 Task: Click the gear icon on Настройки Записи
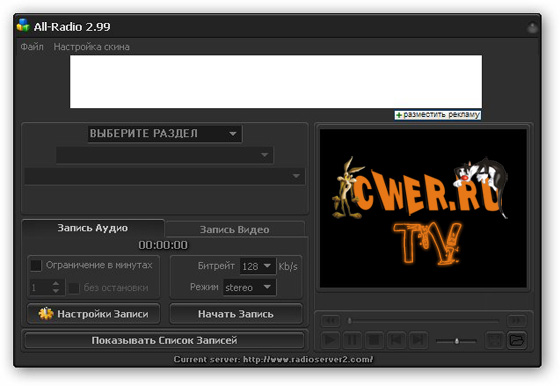[46, 314]
